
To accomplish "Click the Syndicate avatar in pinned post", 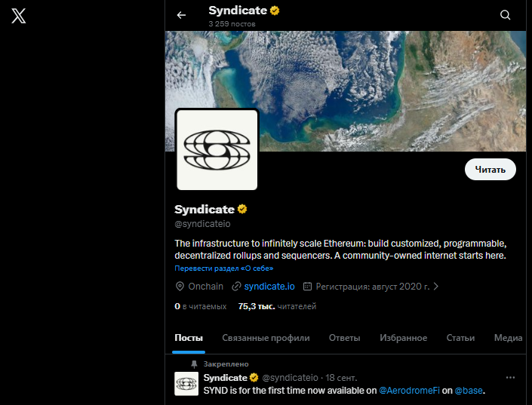I will pyautogui.click(x=186, y=384).
